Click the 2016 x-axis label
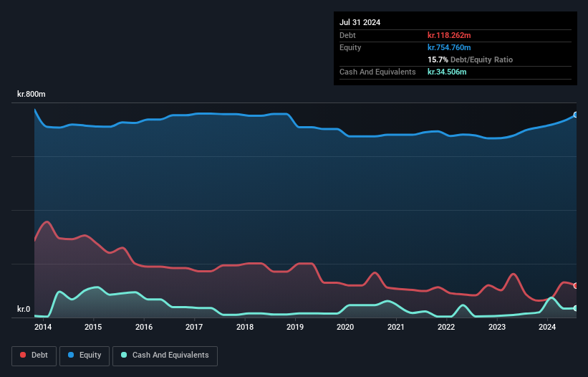 click(x=144, y=327)
